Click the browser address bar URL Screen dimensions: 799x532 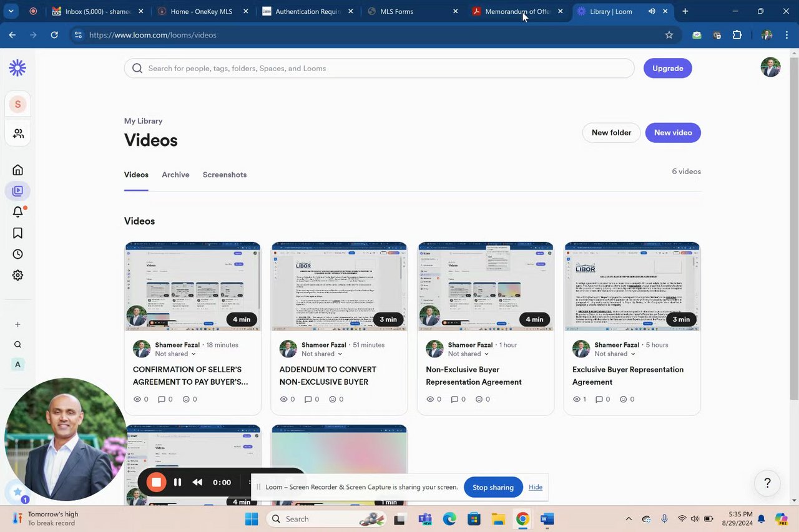153,35
